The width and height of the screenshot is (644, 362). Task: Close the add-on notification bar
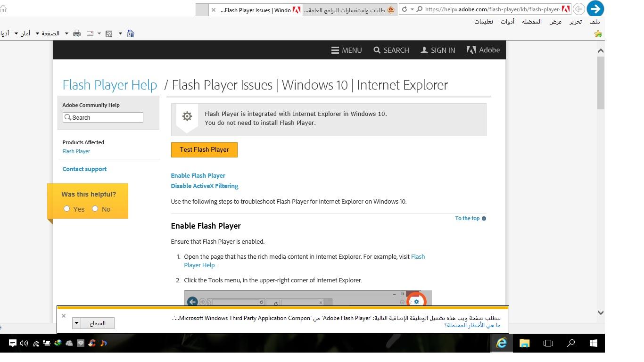pyautogui.click(x=64, y=316)
